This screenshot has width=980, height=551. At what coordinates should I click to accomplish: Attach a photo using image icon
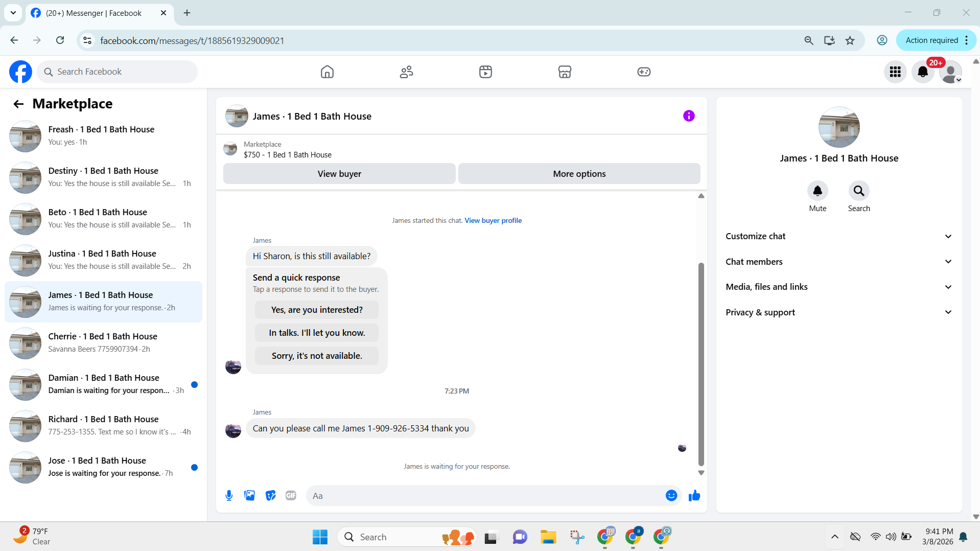coord(249,495)
